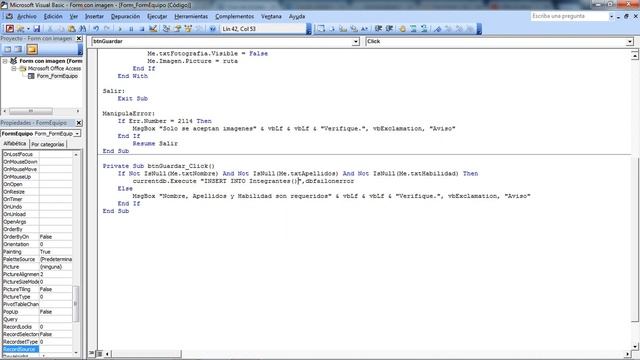Click View Object in the Project panel

pyautogui.click(x=18, y=49)
